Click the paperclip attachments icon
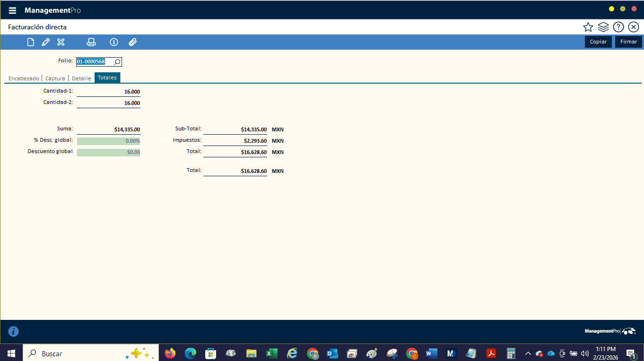 click(132, 42)
